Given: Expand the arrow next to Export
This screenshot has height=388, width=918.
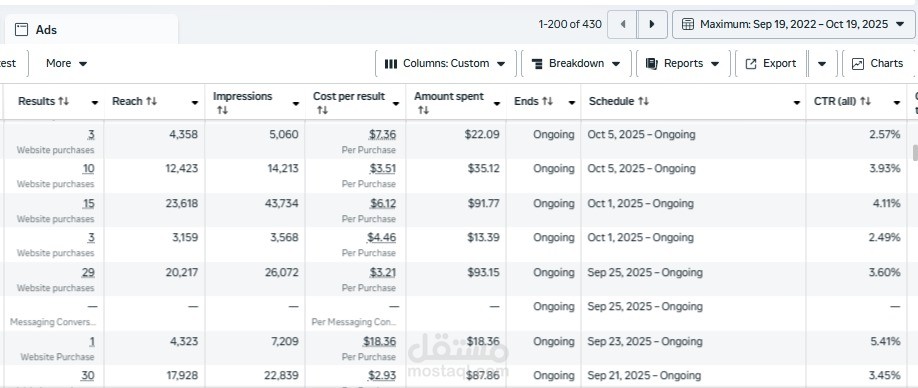Looking at the screenshot, I should coord(822,63).
